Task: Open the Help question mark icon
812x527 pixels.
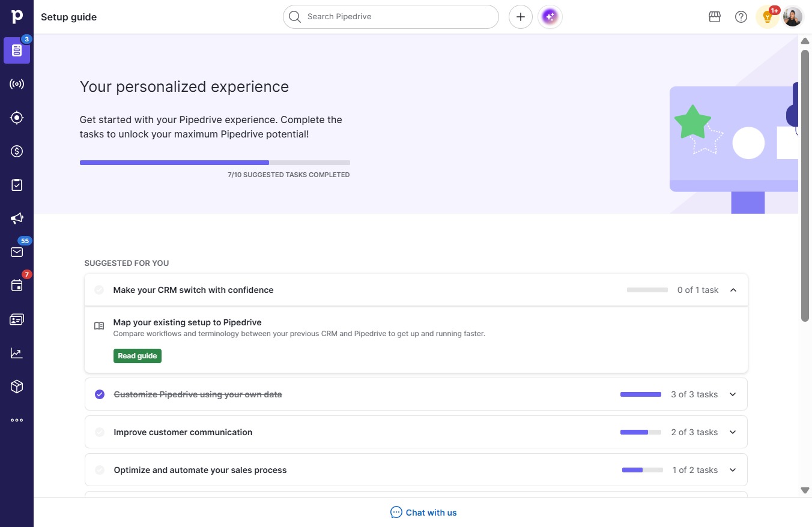Action: click(741, 17)
